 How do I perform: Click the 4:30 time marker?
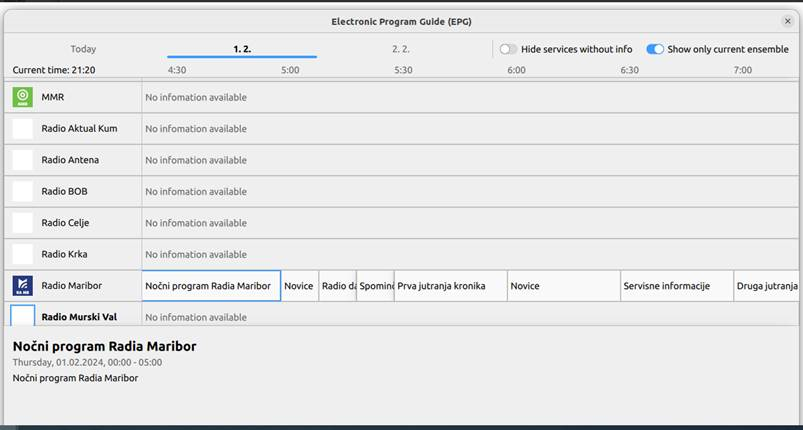(177, 70)
